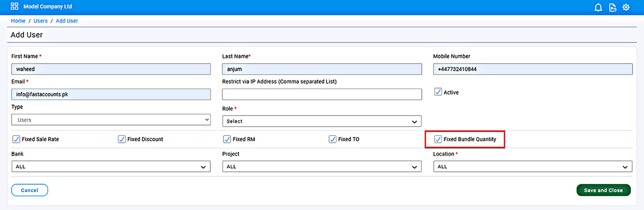Toggle the Fixed TO checkbox
Viewport: 644px width, 210px height.
pyautogui.click(x=332, y=139)
